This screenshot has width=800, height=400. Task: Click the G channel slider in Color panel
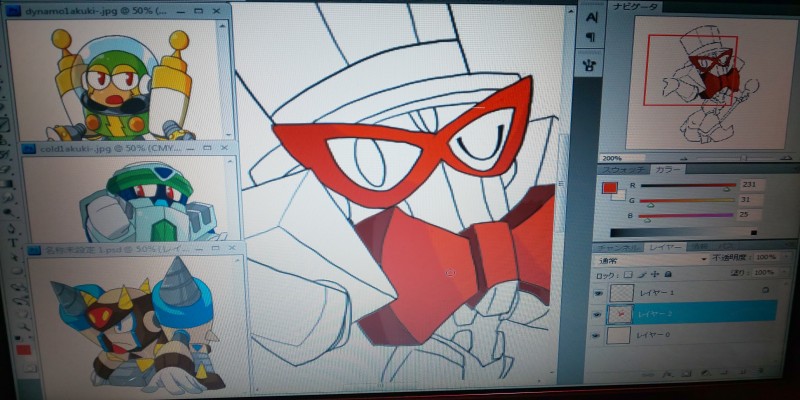[687, 201]
